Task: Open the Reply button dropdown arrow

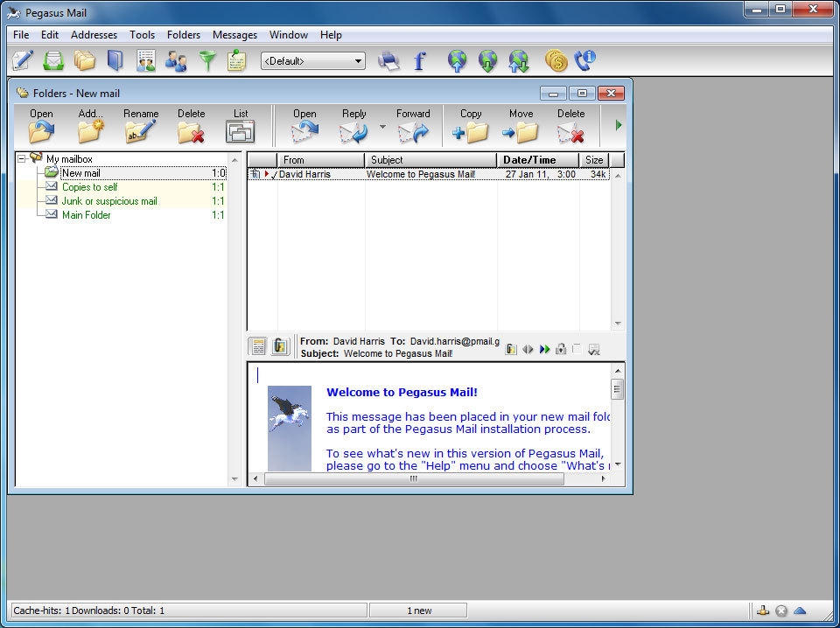Action: tap(381, 128)
